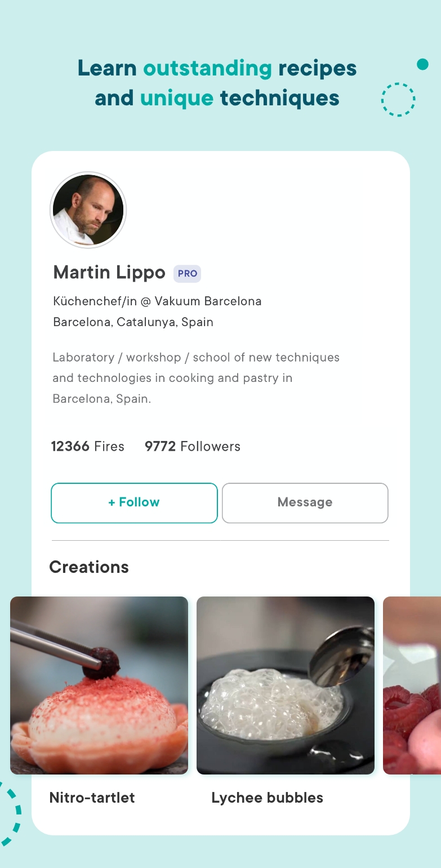The image size is (441, 868).
Task: Send a message to Martin Lippo
Action: (305, 502)
